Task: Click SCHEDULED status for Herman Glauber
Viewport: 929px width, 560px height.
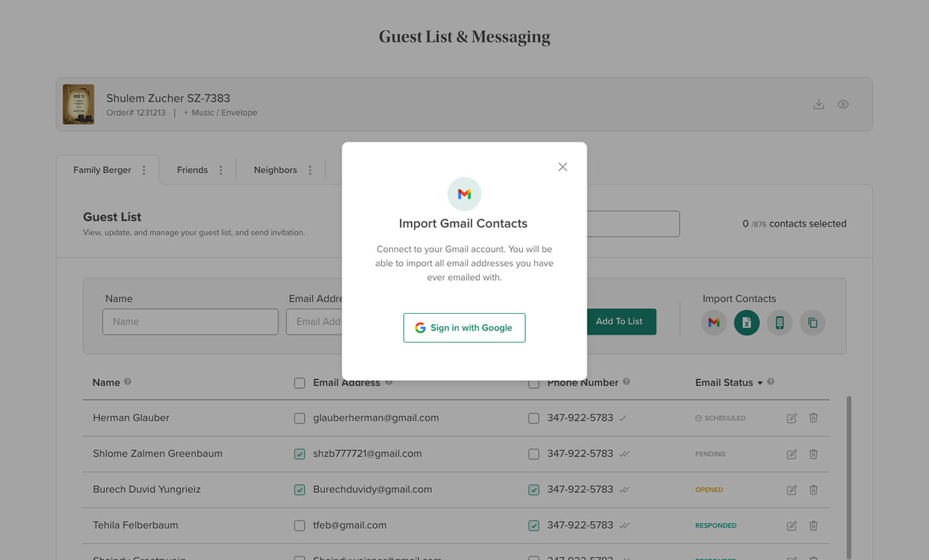Action: (720, 418)
